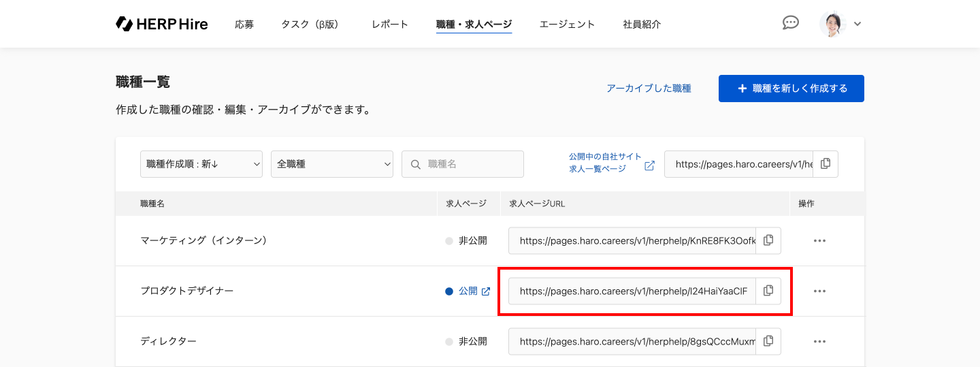Open actions menu for プロダクトデザイナー

(819, 291)
